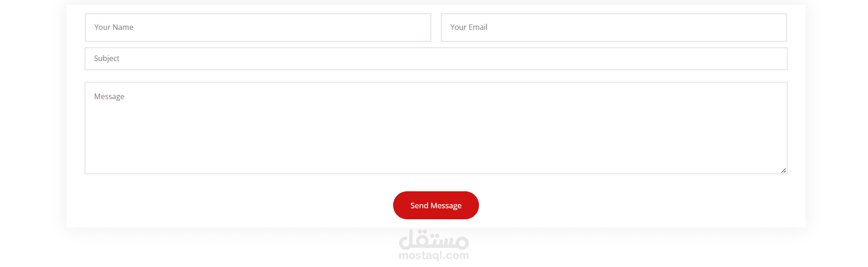
Task: Click inside the Message text area
Action: pyautogui.click(x=436, y=128)
